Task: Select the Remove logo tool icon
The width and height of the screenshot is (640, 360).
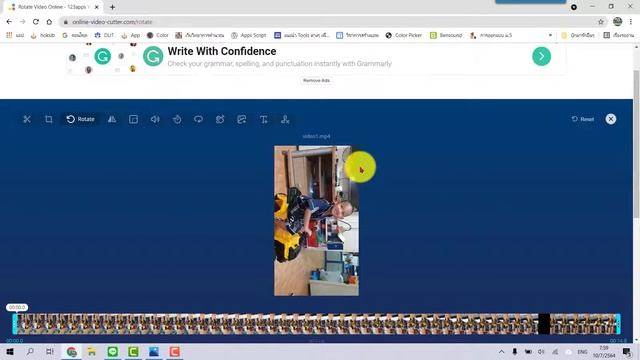Action: pyautogui.click(x=285, y=119)
